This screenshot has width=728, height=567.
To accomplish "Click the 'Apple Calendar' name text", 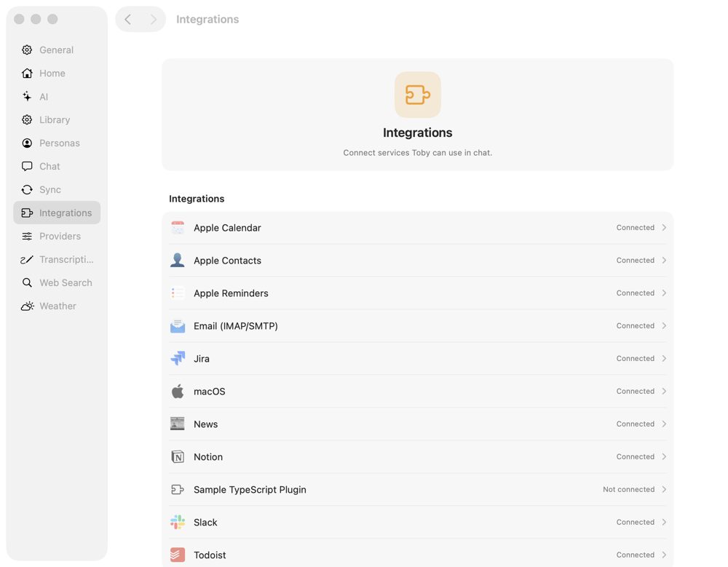I will [227, 228].
